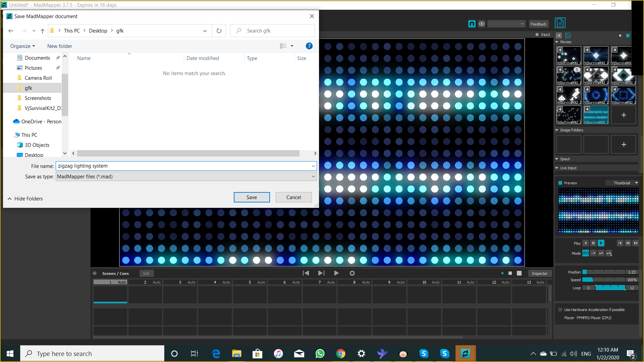Open the Thumbnail preview dropdown
This screenshot has width=644, height=362.
point(622,183)
